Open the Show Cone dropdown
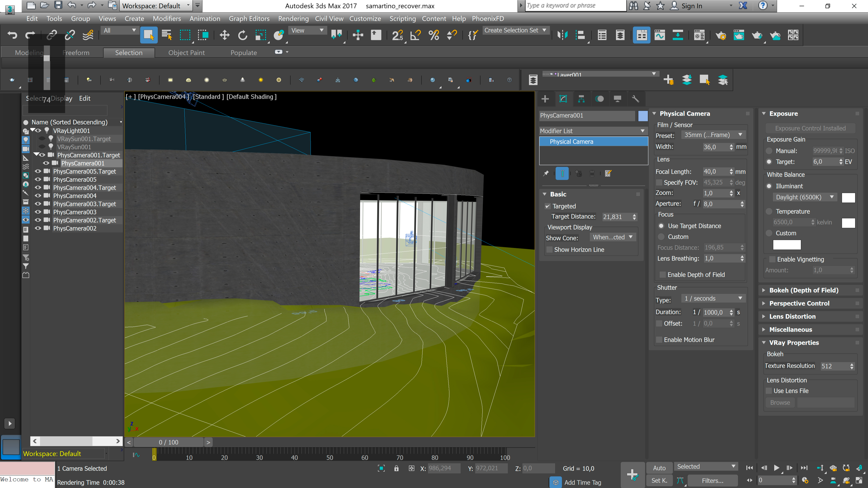 (613, 237)
